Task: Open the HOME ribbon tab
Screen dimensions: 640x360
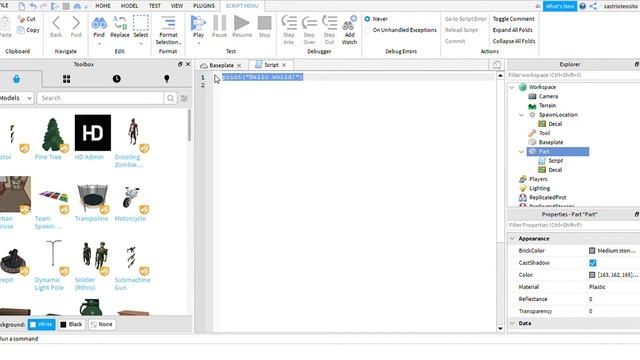Action: [103, 6]
